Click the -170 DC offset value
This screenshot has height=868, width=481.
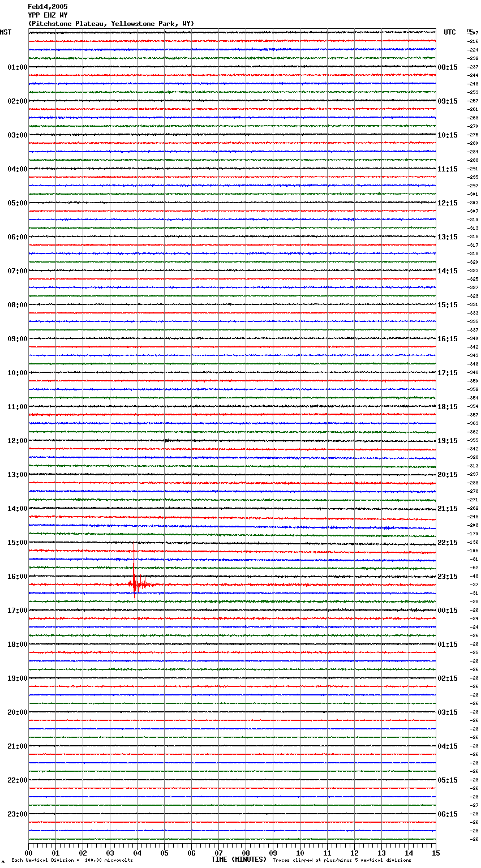[473, 534]
